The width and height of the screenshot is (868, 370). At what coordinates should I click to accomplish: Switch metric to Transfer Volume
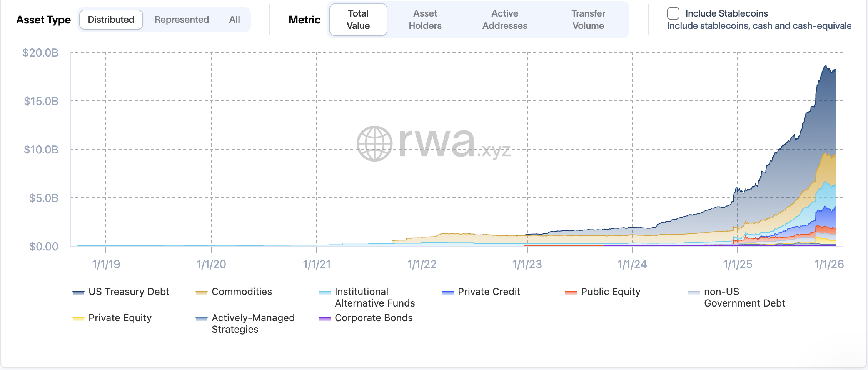pyautogui.click(x=588, y=20)
